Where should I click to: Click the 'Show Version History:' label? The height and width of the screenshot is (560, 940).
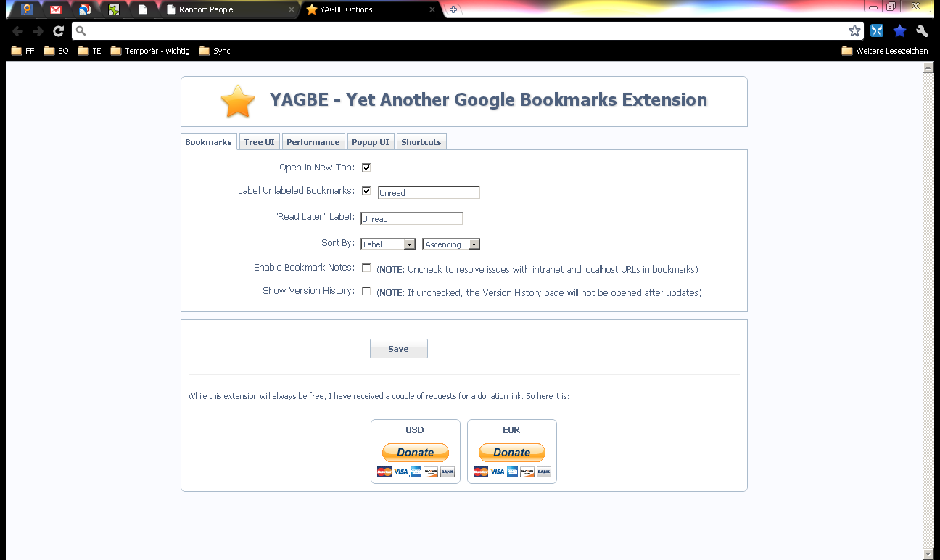[308, 291]
